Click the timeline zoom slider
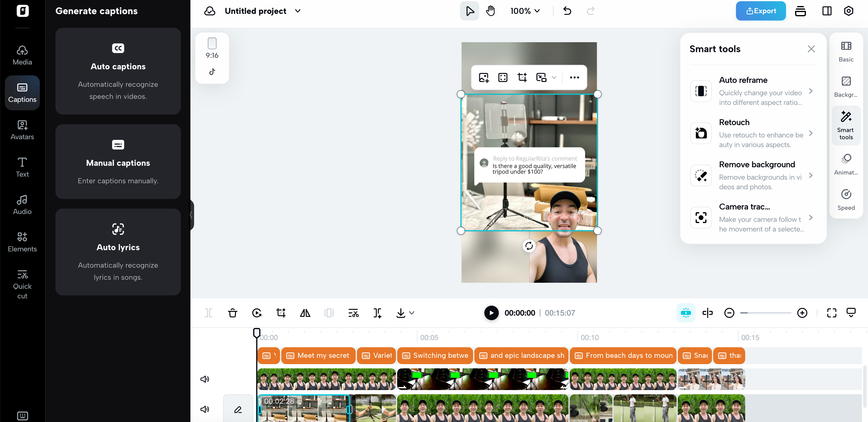The width and height of the screenshot is (868, 422). [x=766, y=313]
